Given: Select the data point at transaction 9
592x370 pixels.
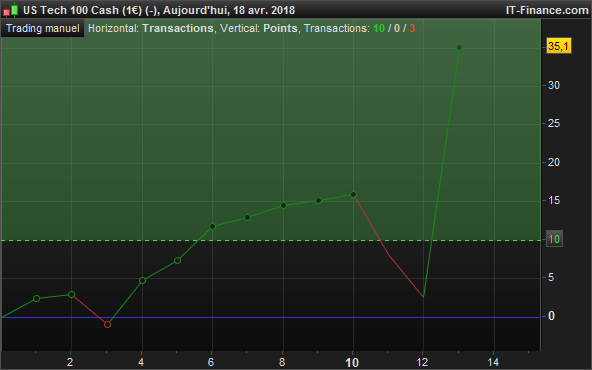Looking at the screenshot, I should pos(318,200).
